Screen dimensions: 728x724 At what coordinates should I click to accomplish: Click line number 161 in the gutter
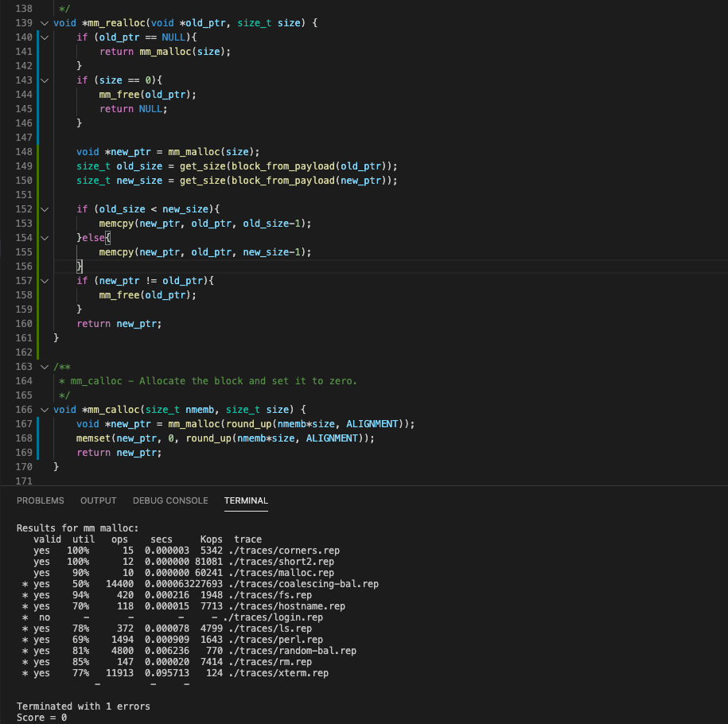point(24,338)
